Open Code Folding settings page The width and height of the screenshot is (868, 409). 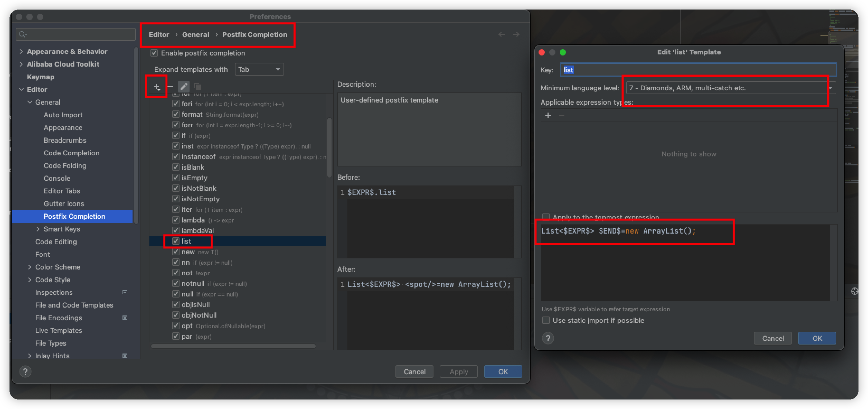point(65,166)
